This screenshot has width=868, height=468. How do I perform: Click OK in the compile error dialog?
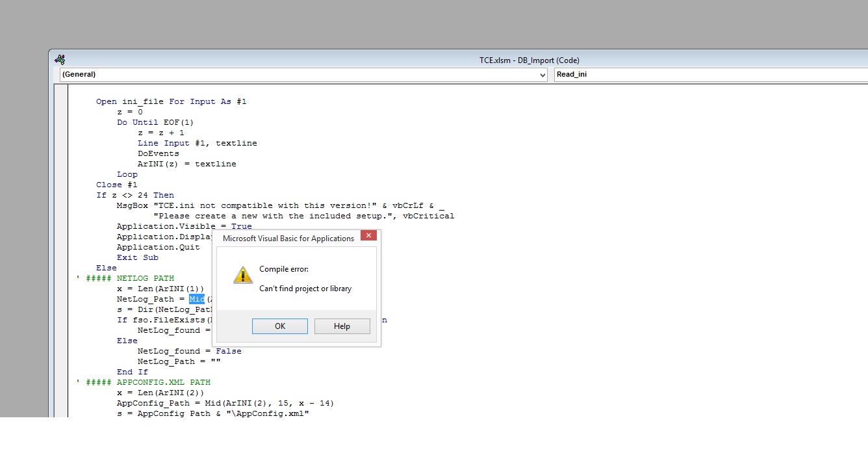point(280,326)
